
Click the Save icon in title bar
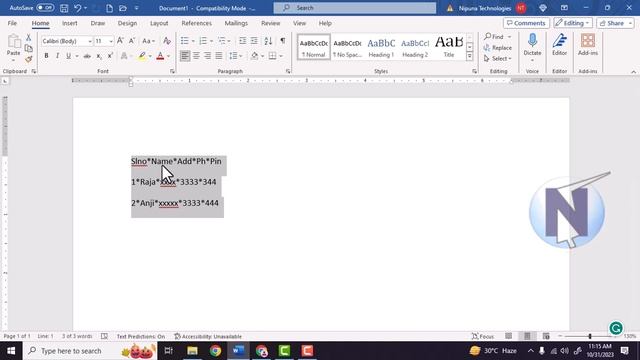point(64,8)
